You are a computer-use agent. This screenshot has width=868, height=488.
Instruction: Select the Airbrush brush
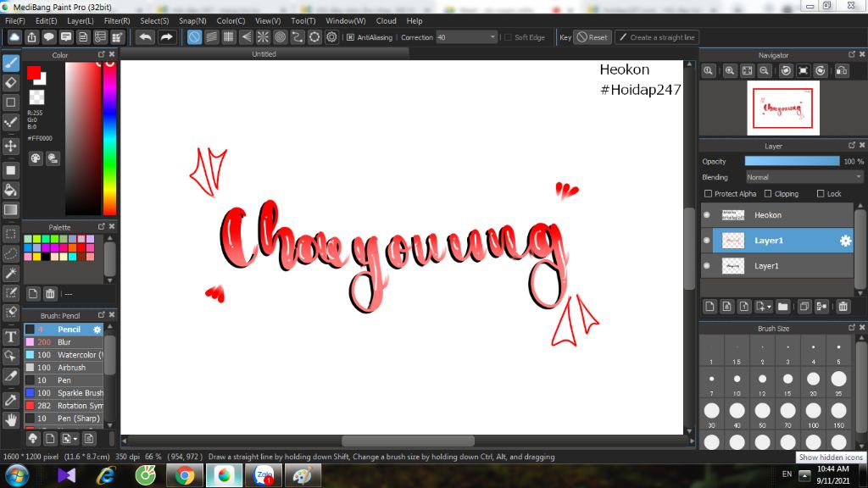[x=64, y=368]
